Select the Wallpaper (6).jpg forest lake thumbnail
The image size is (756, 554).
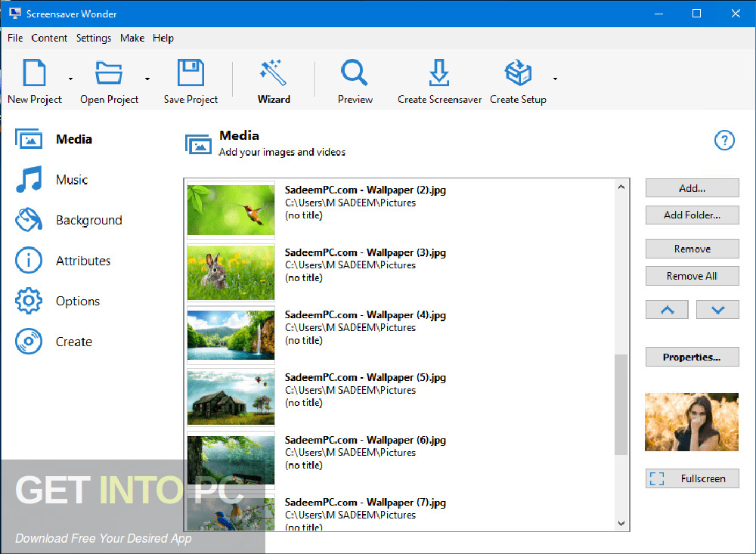(231, 460)
